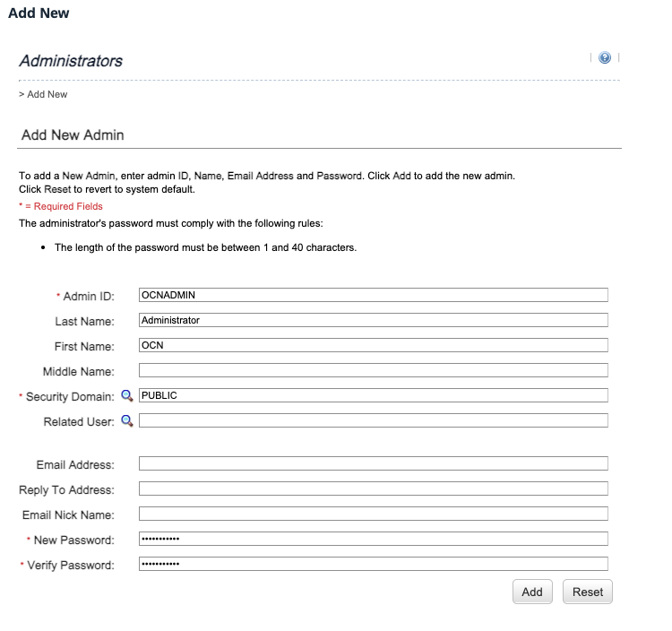Select the 'Administrators' page heading
The width and height of the screenshot is (672, 631).
(x=71, y=61)
